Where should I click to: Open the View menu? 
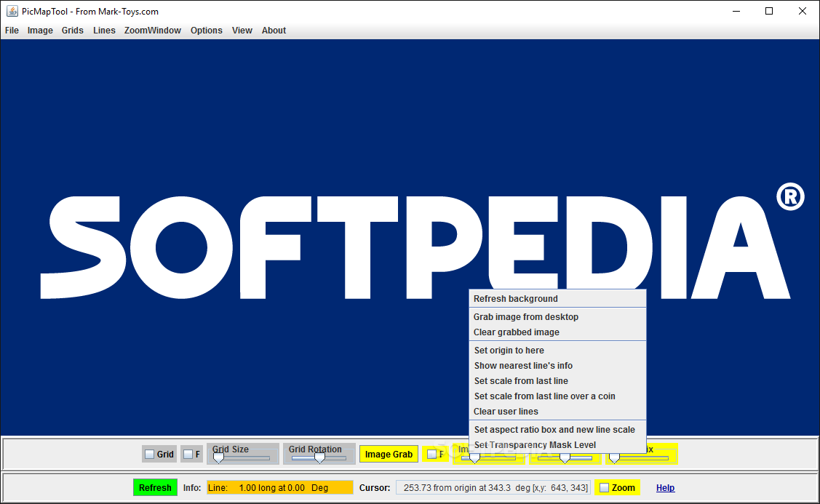coord(242,31)
